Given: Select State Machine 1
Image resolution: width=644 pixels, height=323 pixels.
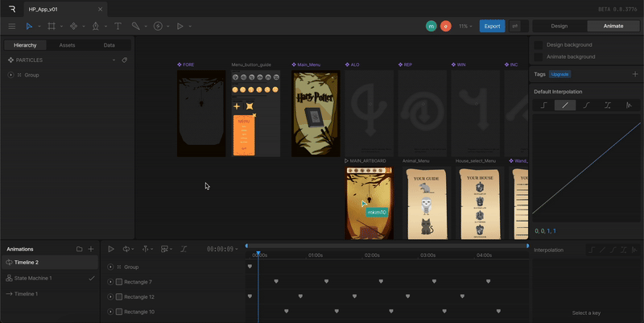Looking at the screenshot, I should (50, 278).
